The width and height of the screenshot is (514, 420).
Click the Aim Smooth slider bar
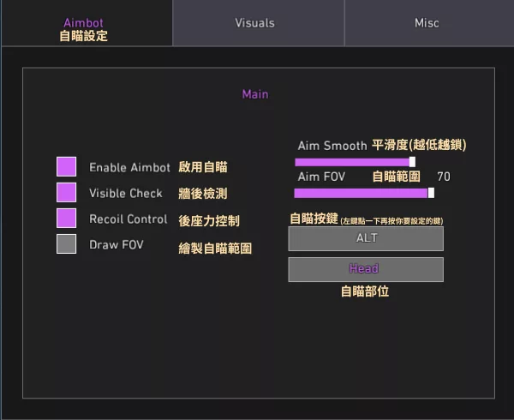(351, 161)
